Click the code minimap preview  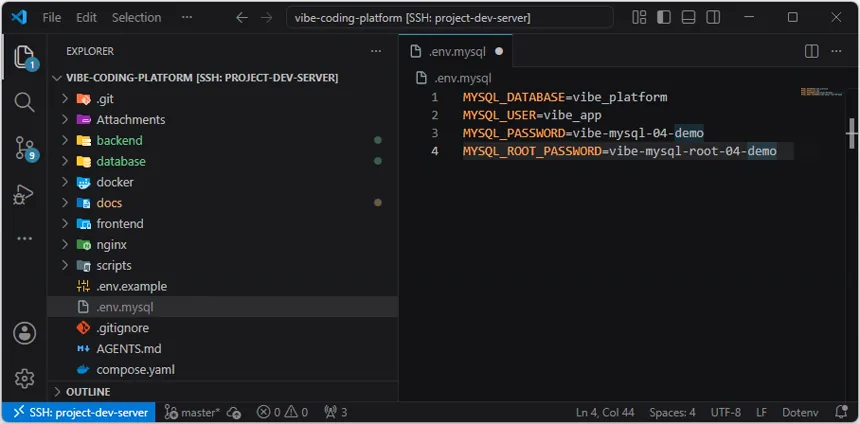(821, 92)
